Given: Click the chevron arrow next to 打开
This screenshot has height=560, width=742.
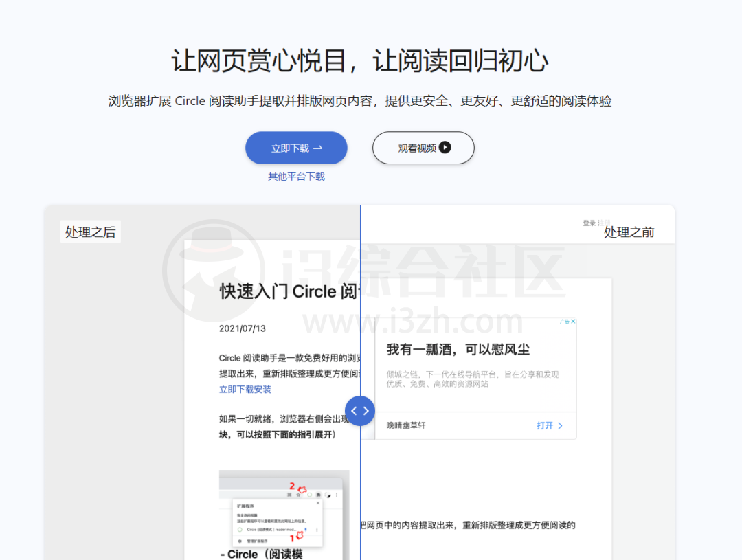Looking at the screenshot, I should tap(561, 425).
